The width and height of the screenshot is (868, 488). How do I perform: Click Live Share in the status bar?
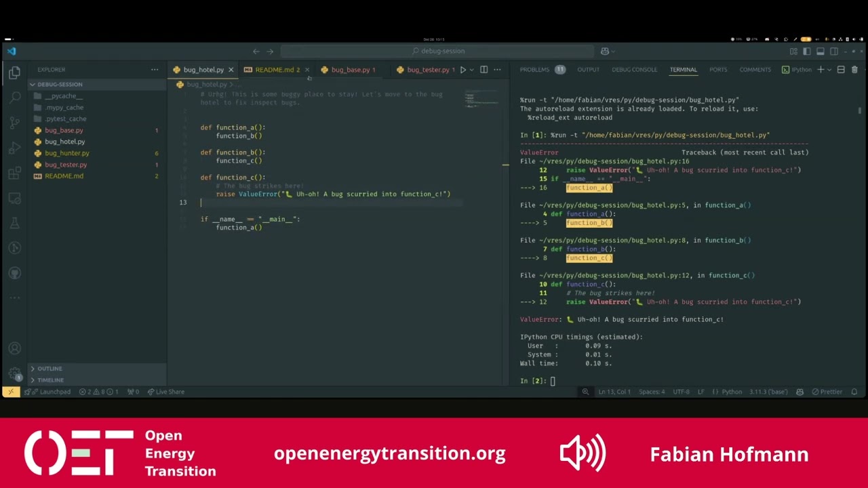click(166, 392)
